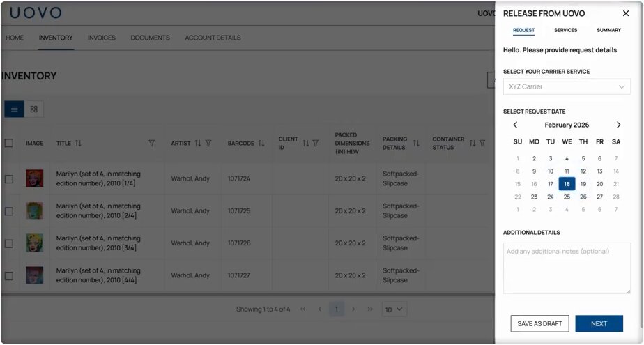The image size is (644, 345).
Task: Go to previous month in calendar
Action: click(x=516, y=125)
